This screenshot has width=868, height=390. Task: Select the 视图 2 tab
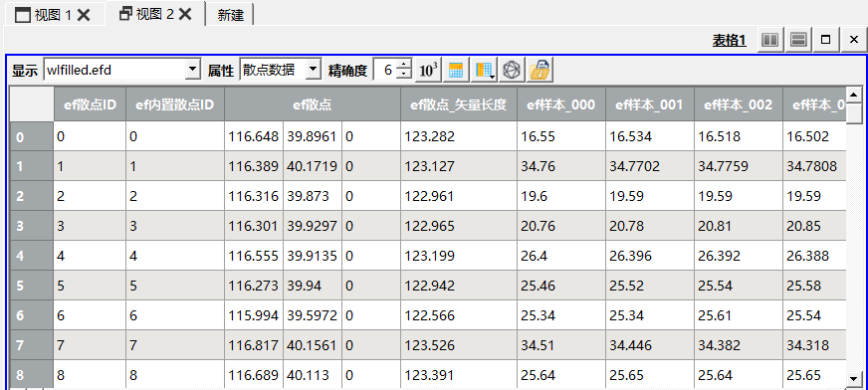pyautogui.click(x=155, y=14)
